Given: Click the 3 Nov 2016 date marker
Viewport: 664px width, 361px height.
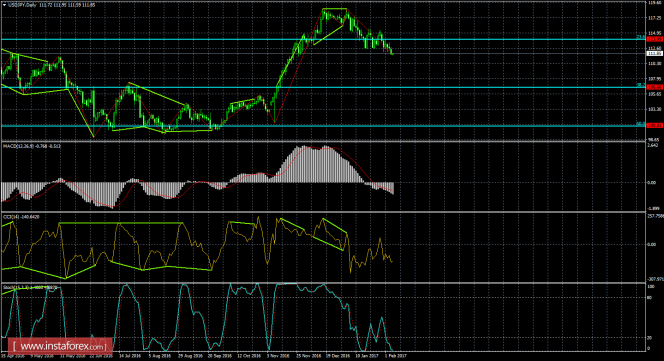Looking at the screenshot, I should (277, 356).
